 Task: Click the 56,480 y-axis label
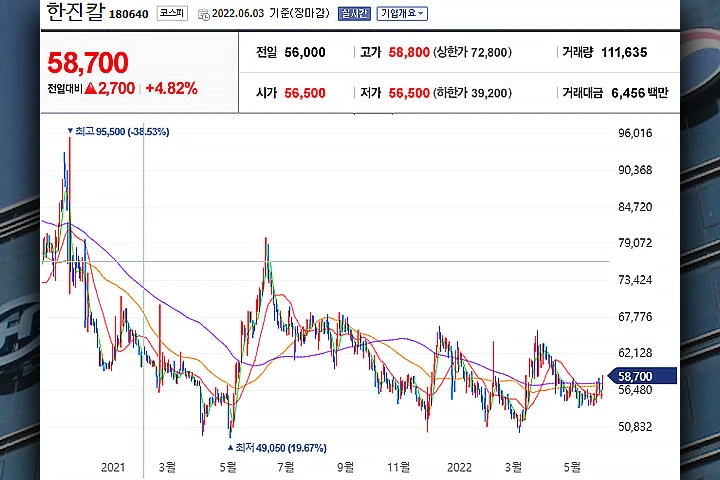click(635, 390)
